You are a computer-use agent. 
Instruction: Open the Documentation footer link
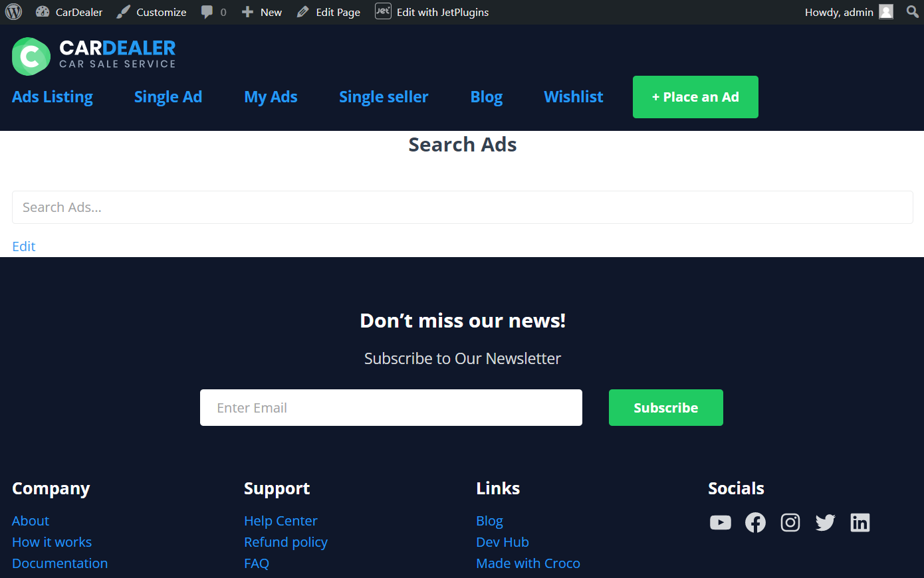(x=60, y=563)
